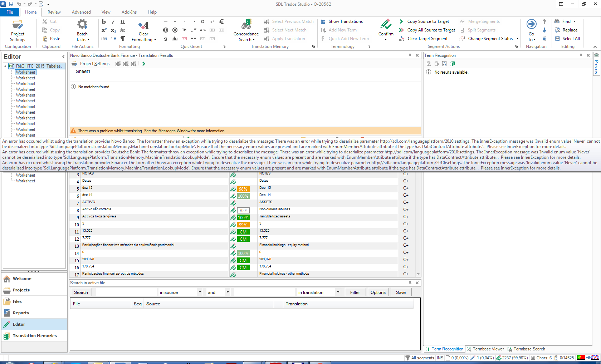
Task: Switch to the Advanced ribbon tab
Action: tap(81, 12)
